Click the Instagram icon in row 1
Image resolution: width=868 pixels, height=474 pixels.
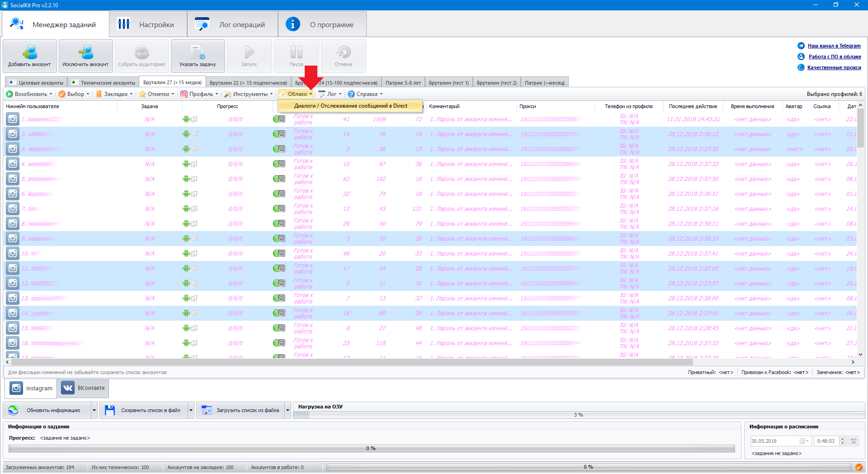click(x=13, y=119)
